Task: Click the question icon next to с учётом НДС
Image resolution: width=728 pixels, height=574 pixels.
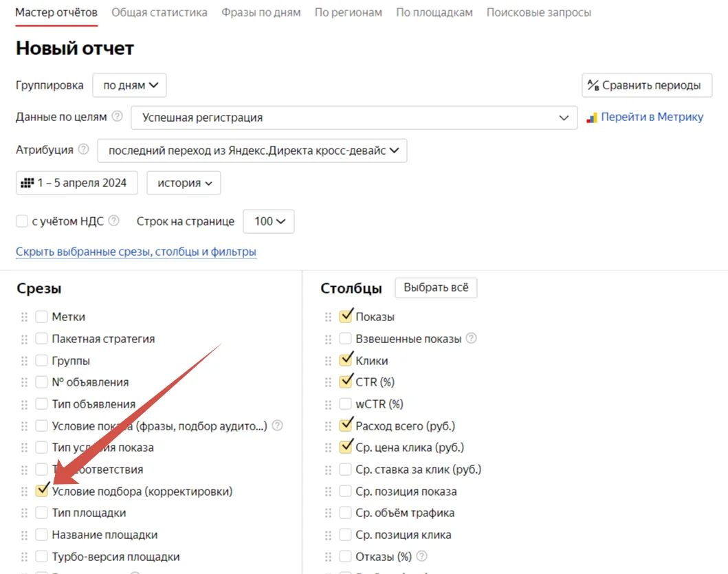Action: 113,221
